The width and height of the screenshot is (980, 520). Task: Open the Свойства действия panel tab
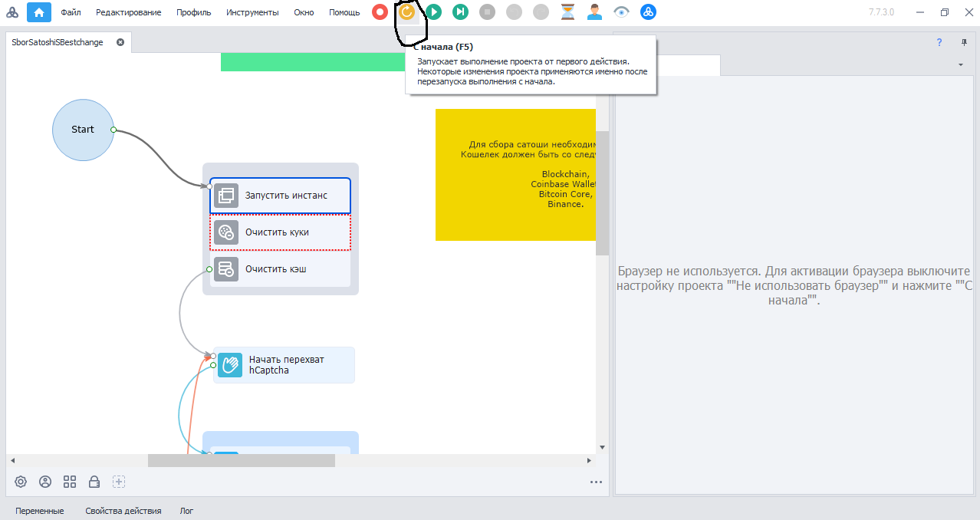pyautogui.click(x=123, y=511)
